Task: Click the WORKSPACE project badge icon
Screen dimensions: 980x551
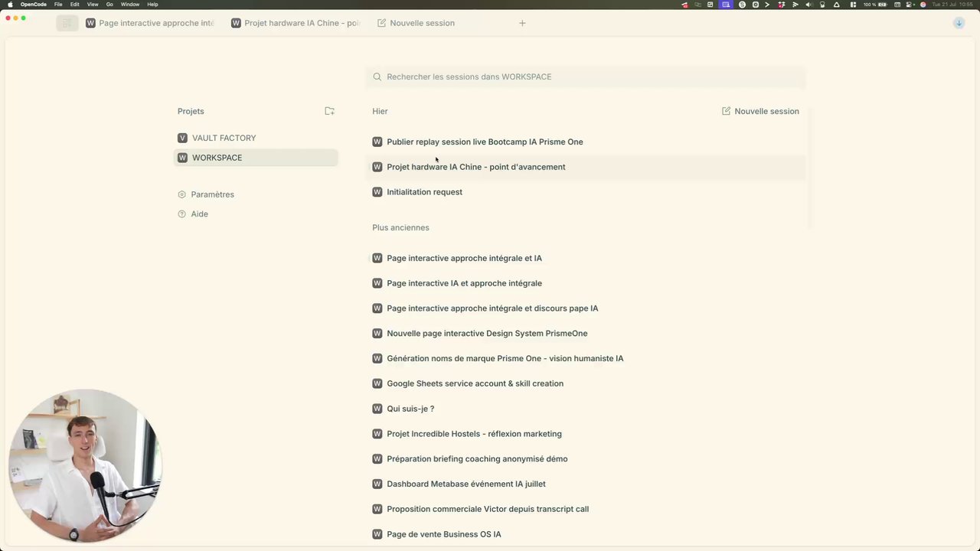Action: (x=182, y=158)
